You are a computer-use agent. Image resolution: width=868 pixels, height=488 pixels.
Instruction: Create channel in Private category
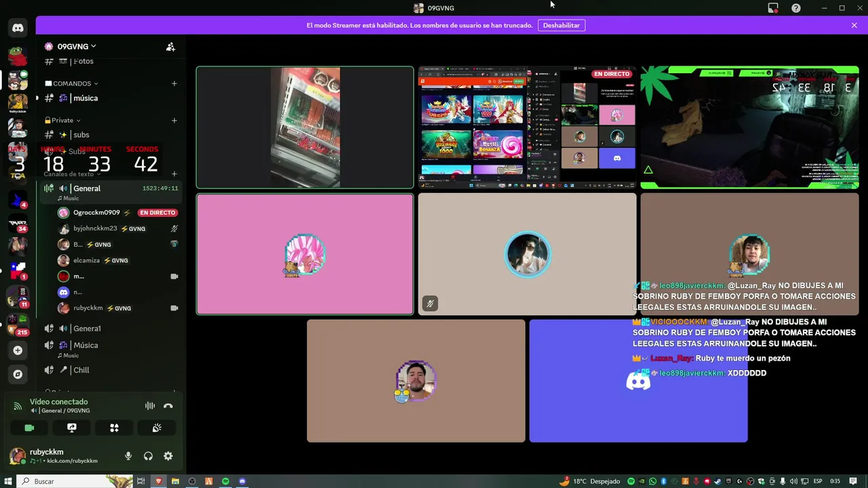tap(174, 120)
